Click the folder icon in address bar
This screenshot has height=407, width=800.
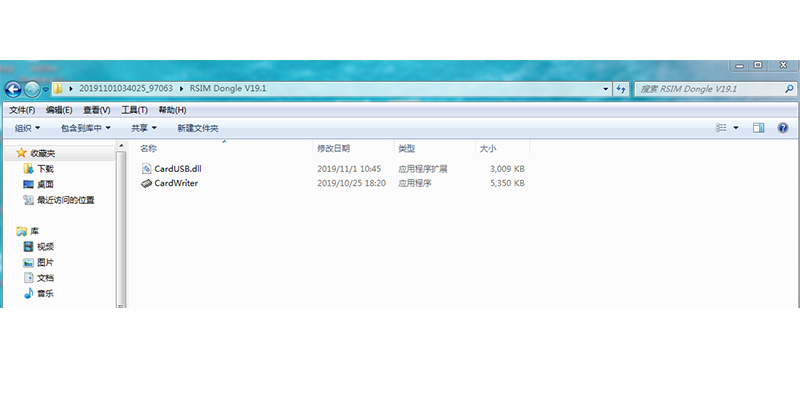[x=58, y=88]
